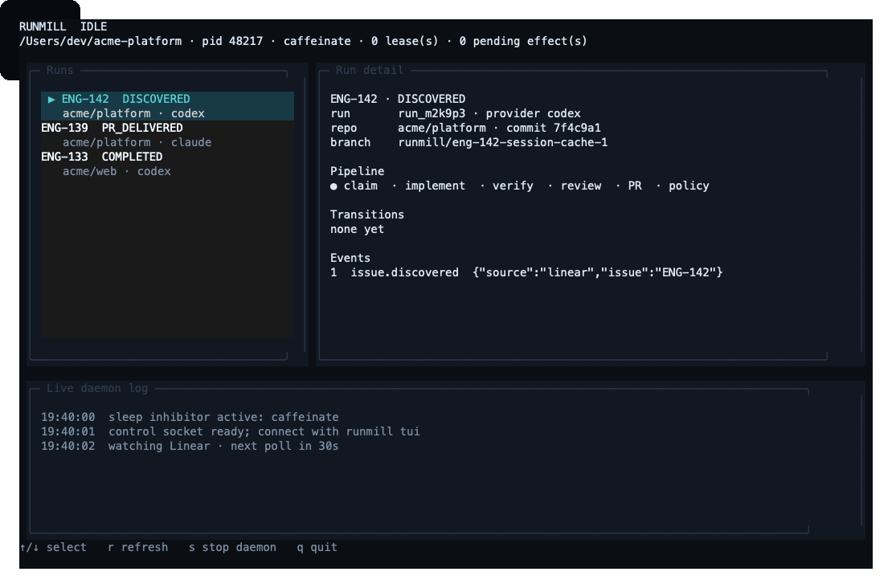Click the 'IDLE' status in header
Image resolution: width=892 pixels, height=588 pixels.
93,27
